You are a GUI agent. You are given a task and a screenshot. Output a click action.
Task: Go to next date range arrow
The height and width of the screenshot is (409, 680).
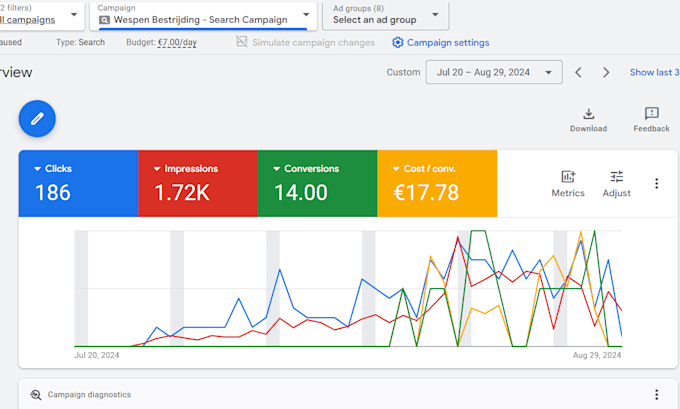tap(606, 72)
